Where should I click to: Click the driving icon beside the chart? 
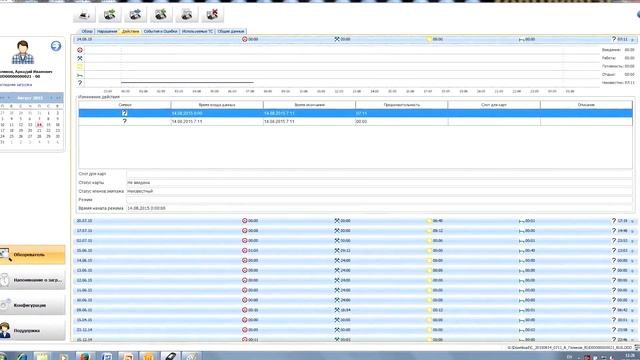[80, 50]
